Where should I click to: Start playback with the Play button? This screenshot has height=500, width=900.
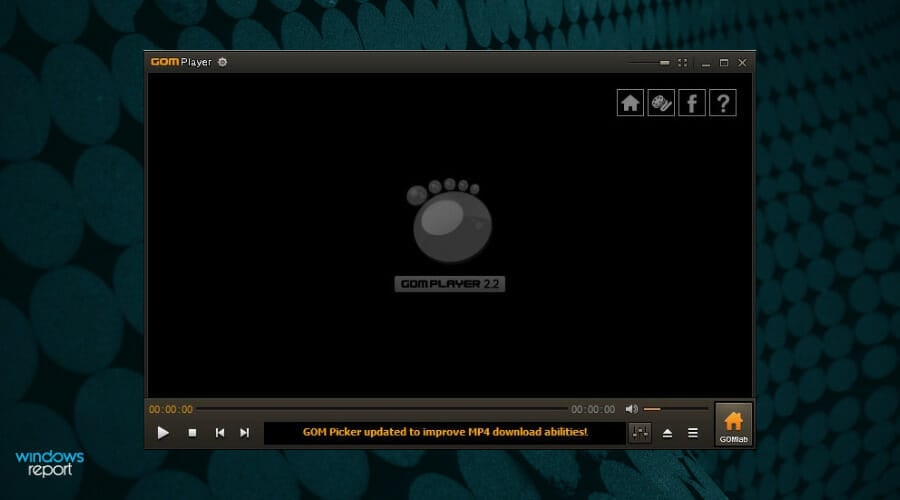(163, 432)
